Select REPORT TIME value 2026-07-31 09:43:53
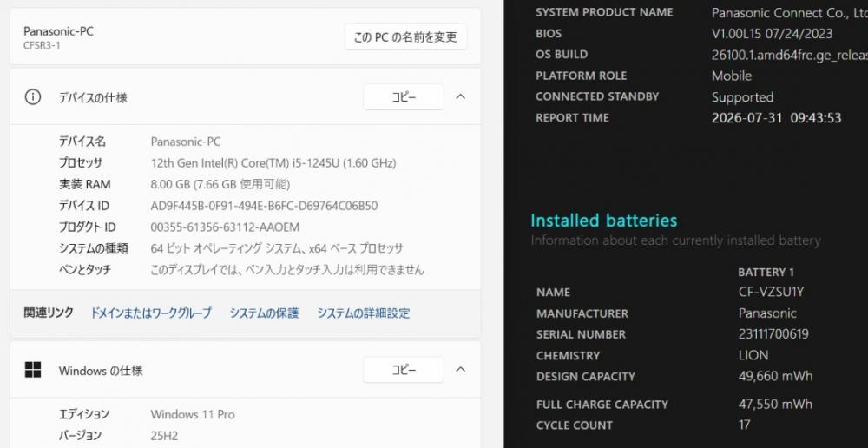Viewport: 868px width, 448px height. coord(777,118)
